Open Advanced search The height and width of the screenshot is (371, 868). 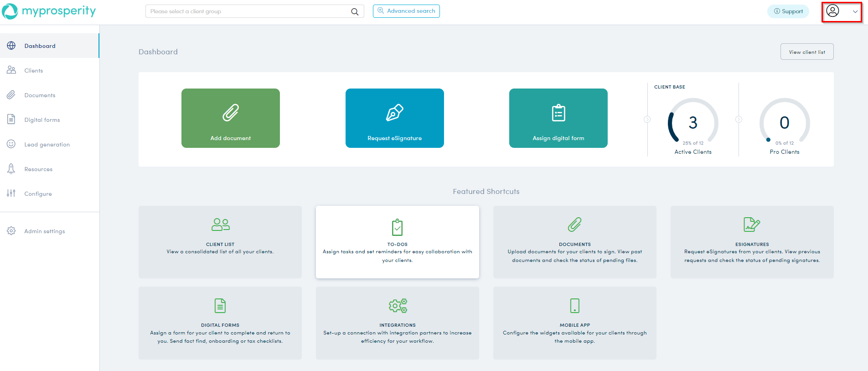[x=406, y=11]
